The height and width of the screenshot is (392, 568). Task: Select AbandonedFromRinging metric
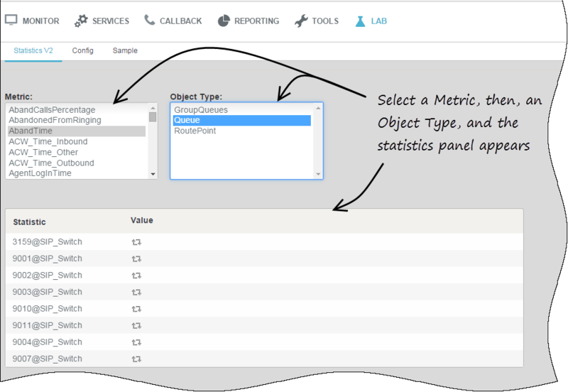[x=77, y=120]
